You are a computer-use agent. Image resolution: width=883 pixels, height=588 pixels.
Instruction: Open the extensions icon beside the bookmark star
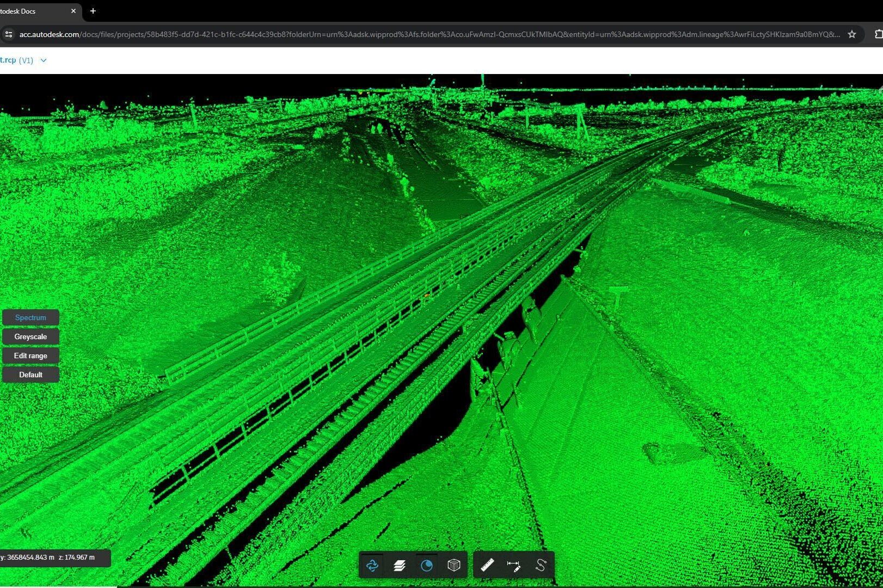click(878, 34)
